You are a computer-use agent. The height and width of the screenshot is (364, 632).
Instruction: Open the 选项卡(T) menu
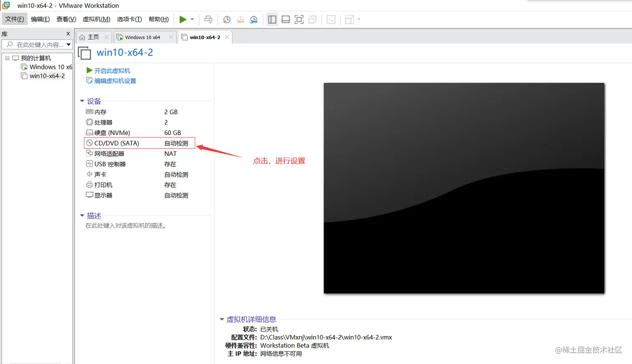130,19
